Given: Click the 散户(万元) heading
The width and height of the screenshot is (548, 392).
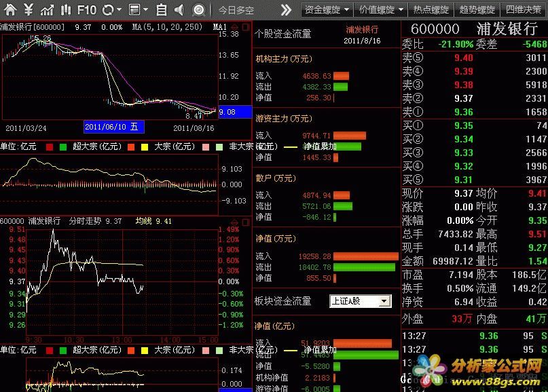Looking at the screenshot, I should [x=276, y=178].
